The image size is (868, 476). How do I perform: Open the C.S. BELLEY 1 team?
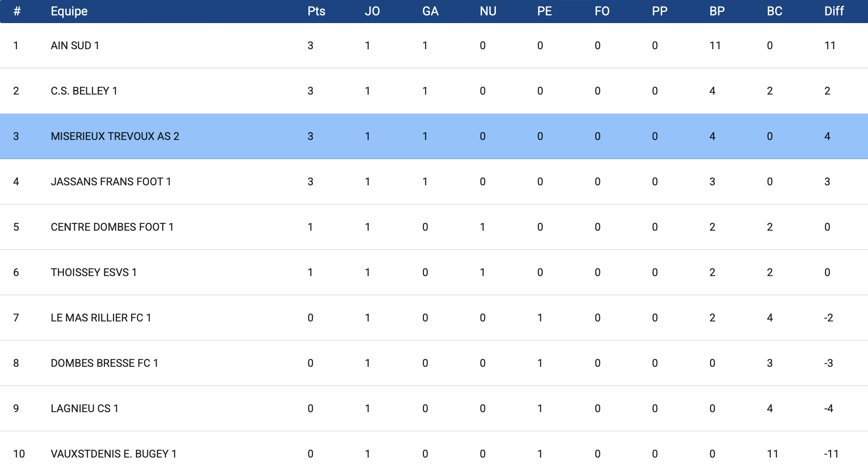click(84, 91)
